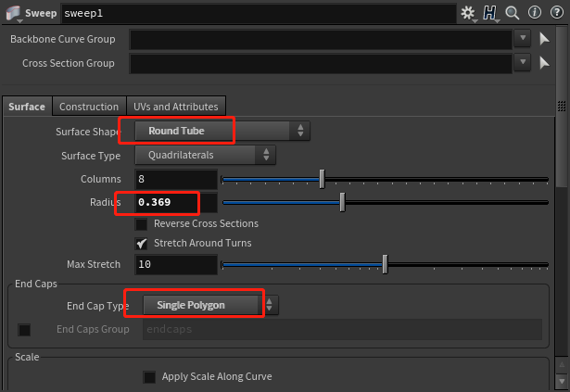Enable Apply Scale Along Curve
The height and width of the screenshot is (392, 570).
[x=149, y=377]
